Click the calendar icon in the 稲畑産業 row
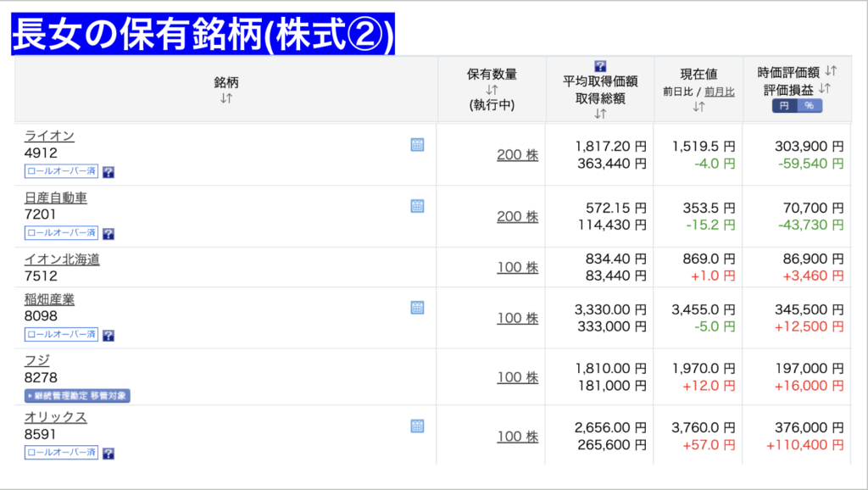868x490 pixels. point(417,308)
